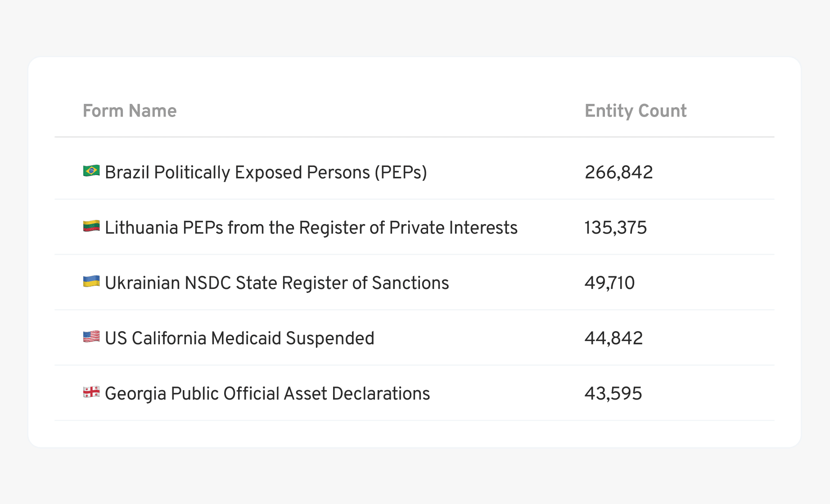830x504 pixels.
Task: Open Georgia Public Official Asset Declarations
Action: (x=267, y=394)
